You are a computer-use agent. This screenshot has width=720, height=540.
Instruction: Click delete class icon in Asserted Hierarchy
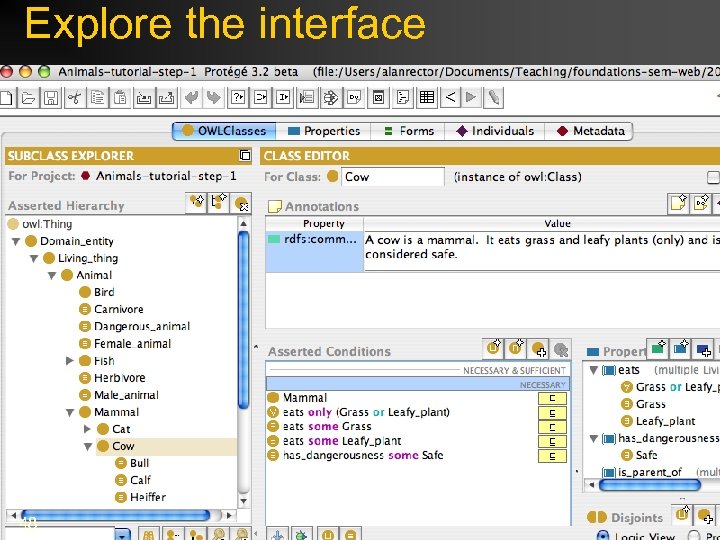241,203
